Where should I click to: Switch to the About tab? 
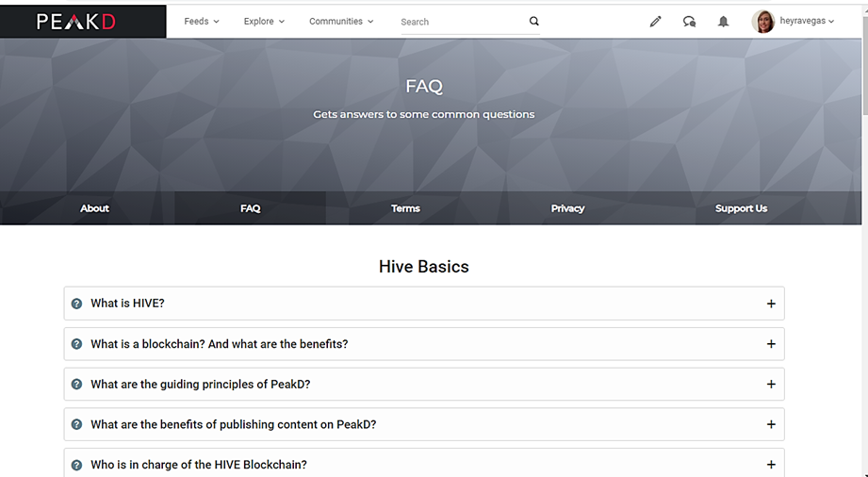point(94,208)
